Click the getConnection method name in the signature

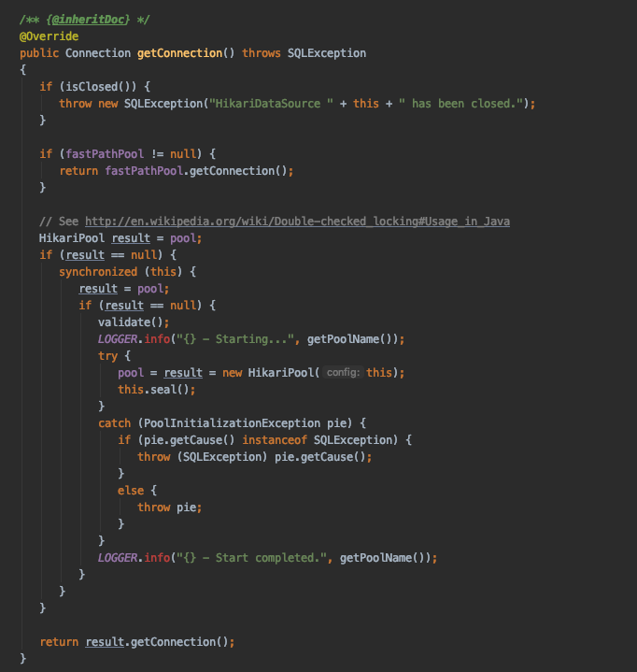click(x=180, y=53)
